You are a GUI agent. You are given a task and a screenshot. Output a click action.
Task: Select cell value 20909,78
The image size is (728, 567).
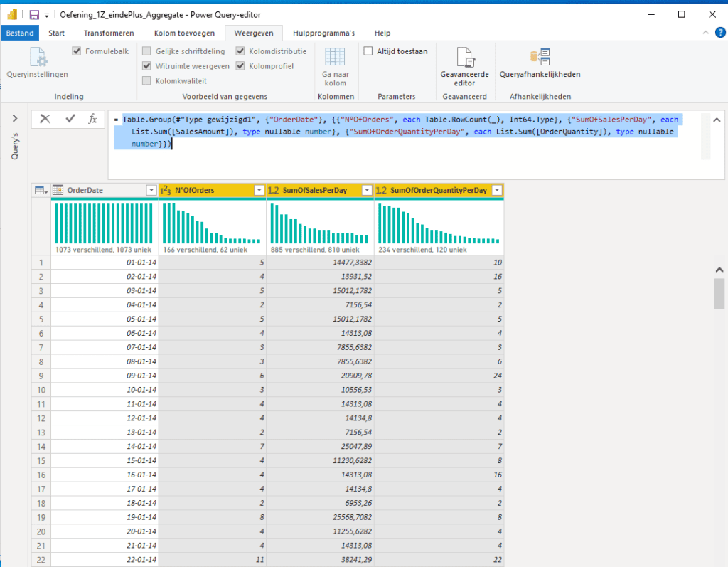coord(320,376)
